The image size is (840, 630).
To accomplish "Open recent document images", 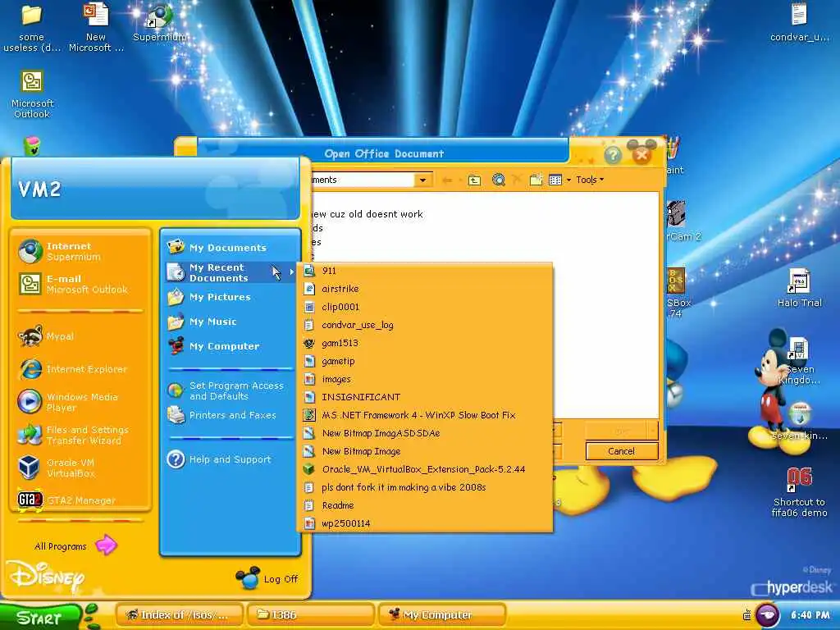I will click(x=425, y=379).
